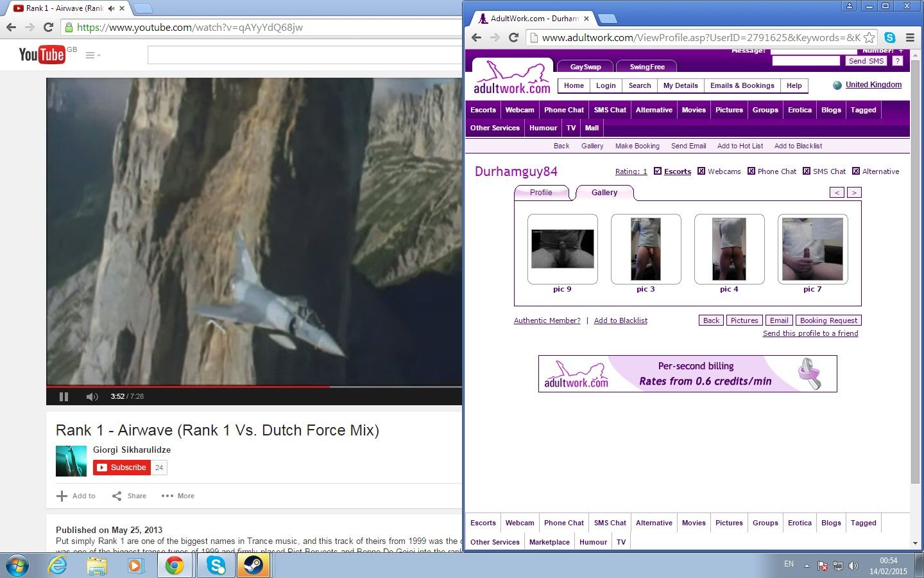Open the Skype extension icon
Image resolution: width=924 pixels, height=578 pixels.
click(x=889, y=37)
